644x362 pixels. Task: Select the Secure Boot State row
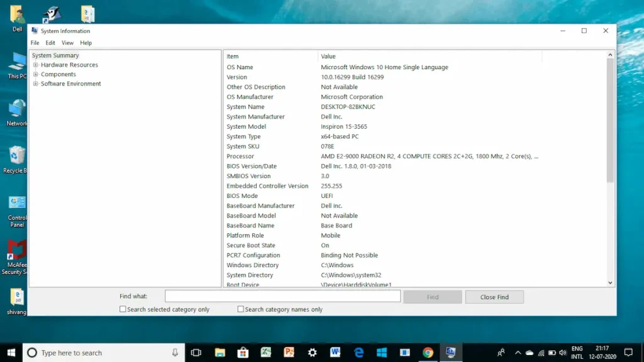tap(415, 246)
